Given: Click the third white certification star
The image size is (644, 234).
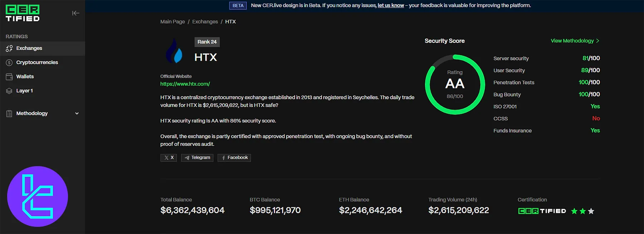Looking at the screenshot, I should (x=591, y=211).
